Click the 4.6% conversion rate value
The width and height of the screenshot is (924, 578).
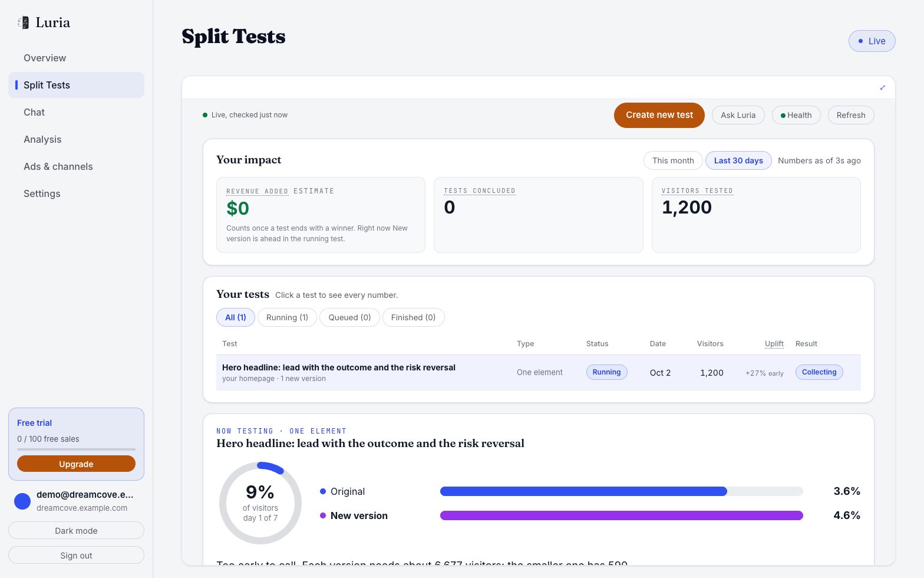pos(847,515)
